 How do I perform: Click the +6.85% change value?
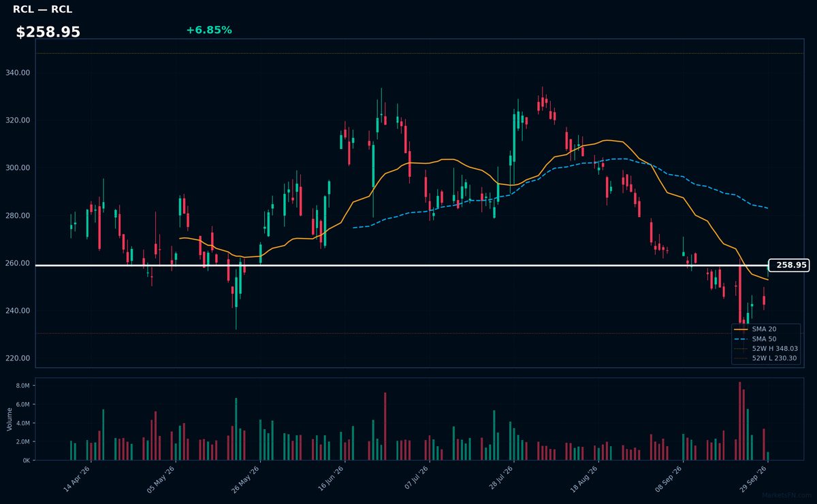point(209,30)
